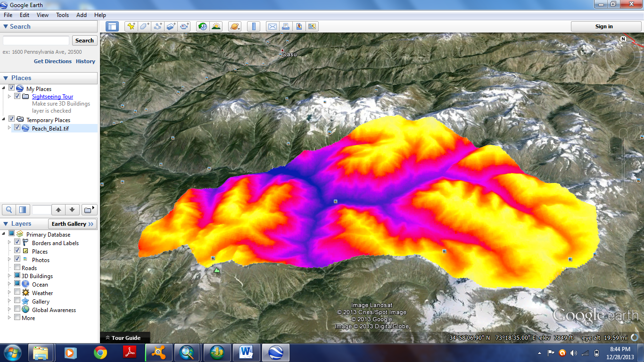The height and width of the screenshot is (362, 644).
Task: Add an image overlay icon
Action: click(171, 26)
